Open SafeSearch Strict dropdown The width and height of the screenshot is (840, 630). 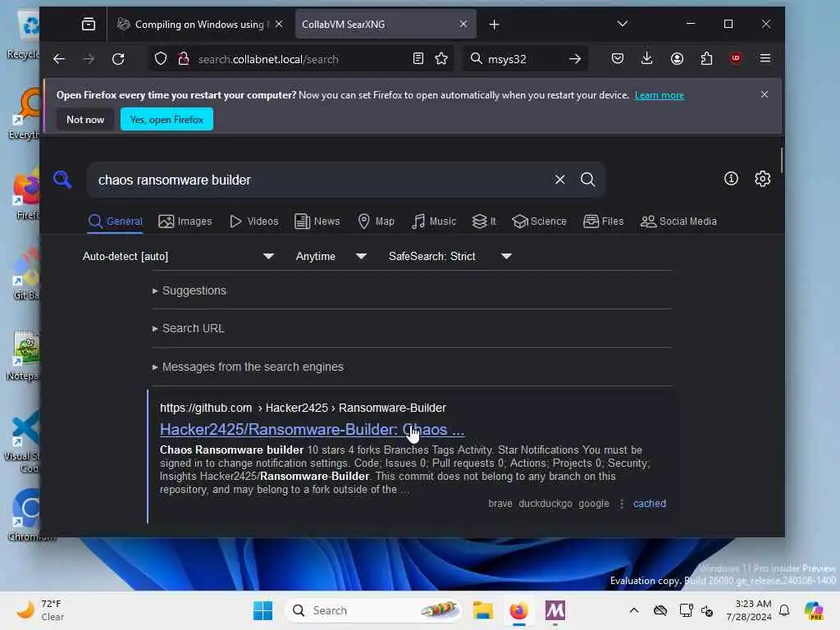(450, 256)
